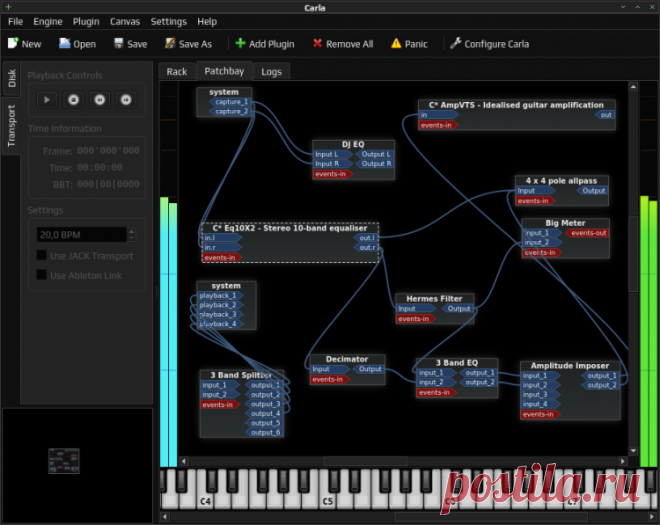Screen dimensions: 660x525
Task: Click canvas vertical scrollbar down arrow
Action: pyautogui.click(x=633, y=450)
